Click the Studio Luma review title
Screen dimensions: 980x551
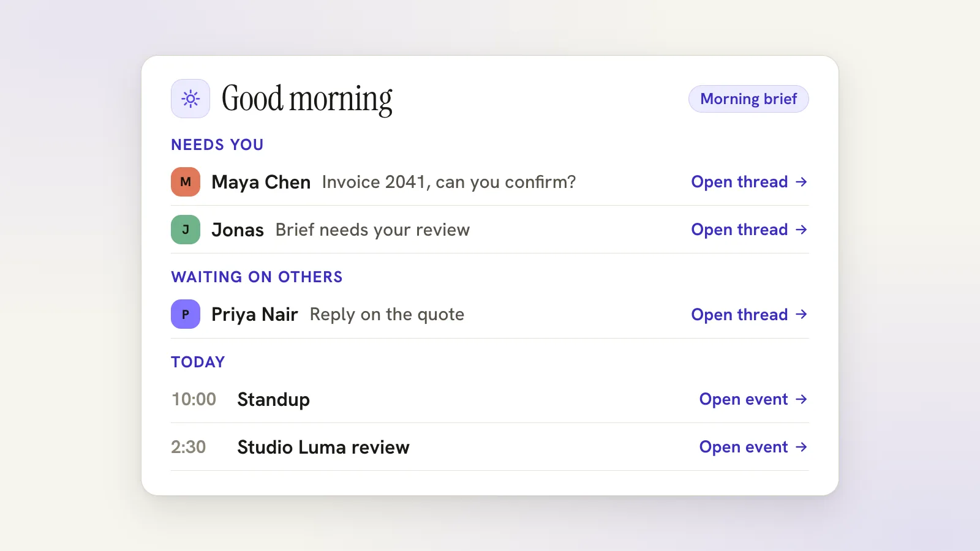[x=323, y=447]
